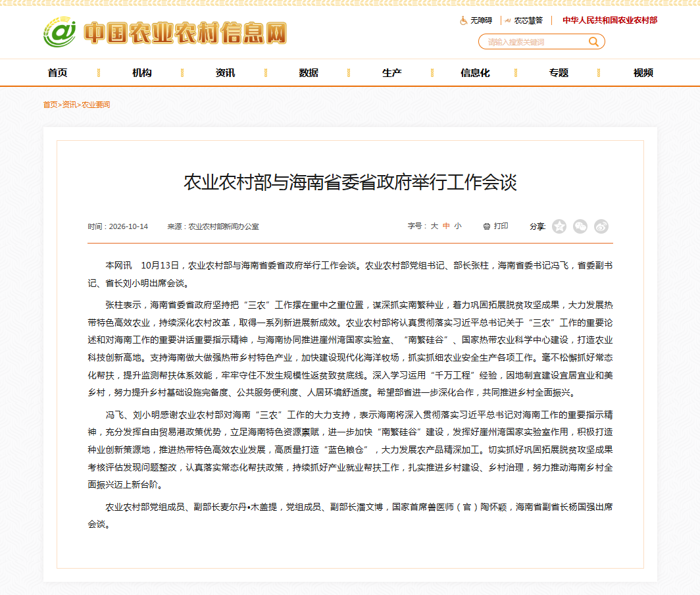Click breadcrumb link 首页
Image resolution: width=700 pixels, height=595 pixels.
[x=50, y=105]
